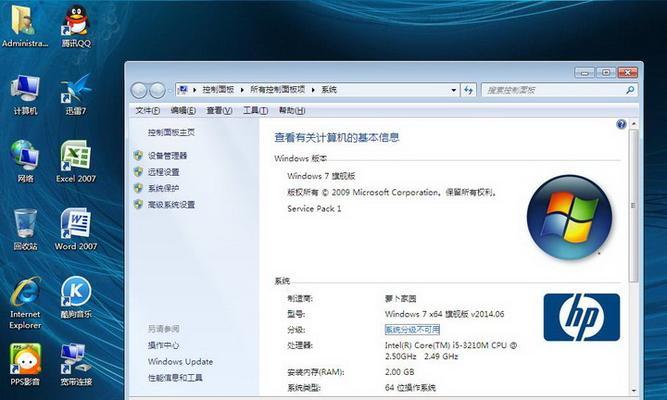The image size is (667, 400).
Task: Click the Intel Core i5-3210M processor text
Action: click(x=451, y=351)
